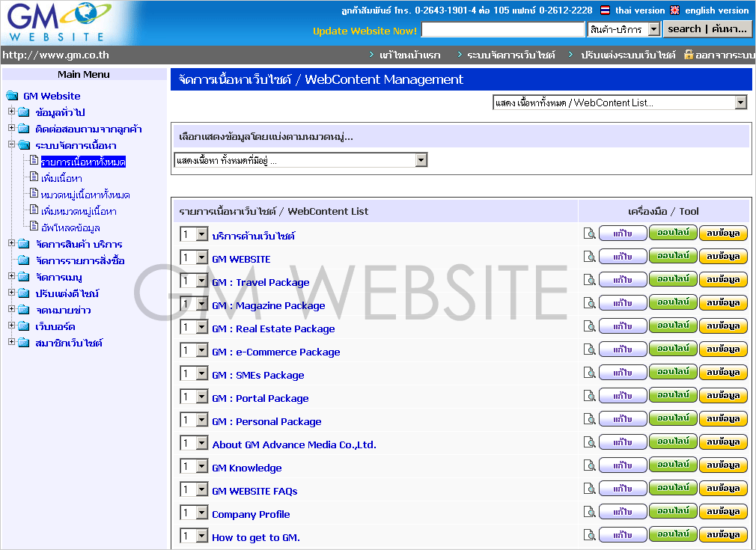Open the WebContent List display dropdown
Viewport: 756px width, 550px height.
[620, 103]
